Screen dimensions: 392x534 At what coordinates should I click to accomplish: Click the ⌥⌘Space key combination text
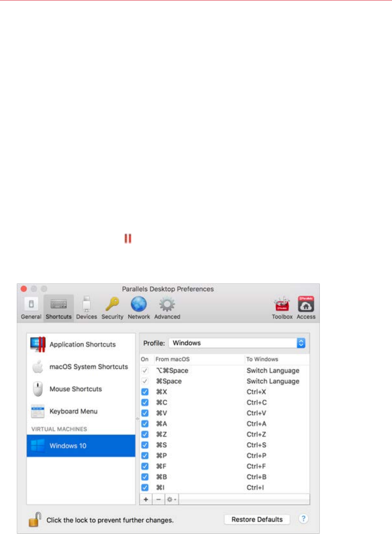tap(172, 370)
